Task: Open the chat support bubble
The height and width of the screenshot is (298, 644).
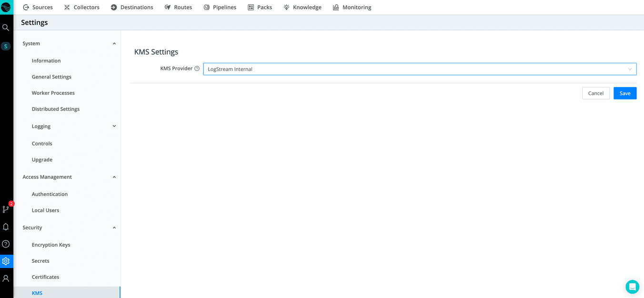Action: pyautogui.click(x=632, y=287)
